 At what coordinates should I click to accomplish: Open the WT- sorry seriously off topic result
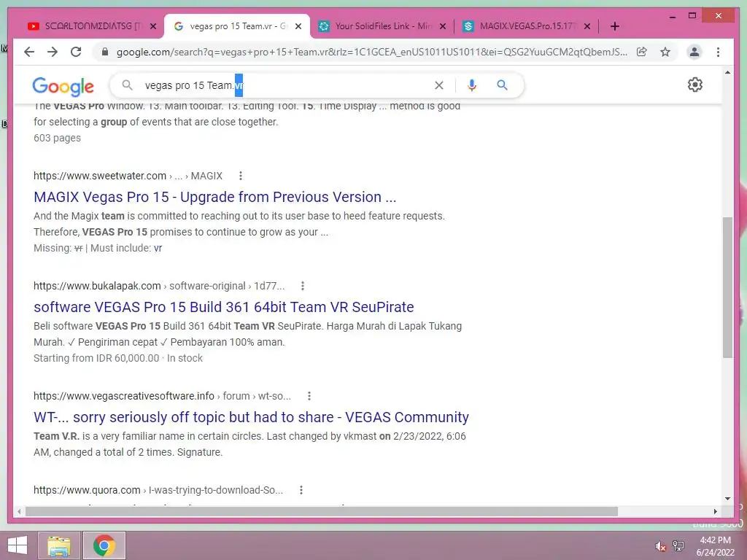(x=251, y=417)
